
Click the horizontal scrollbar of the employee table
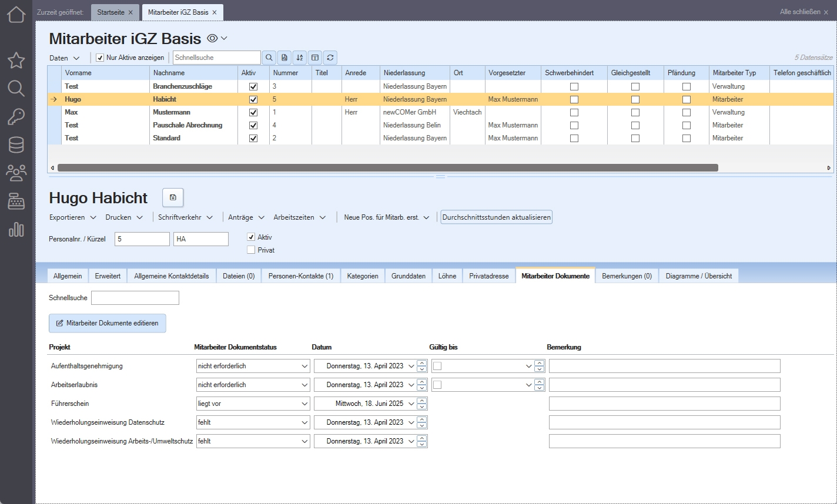(x=387, y=167)
